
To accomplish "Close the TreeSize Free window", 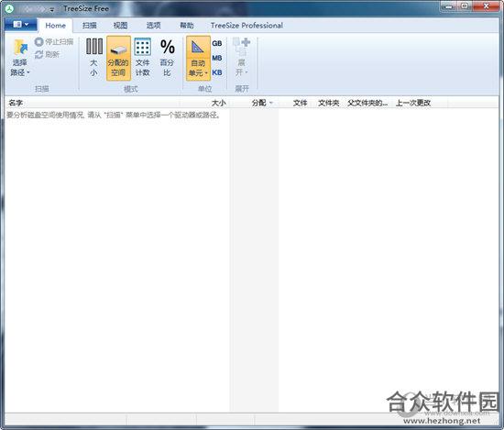I will (486, 6).
